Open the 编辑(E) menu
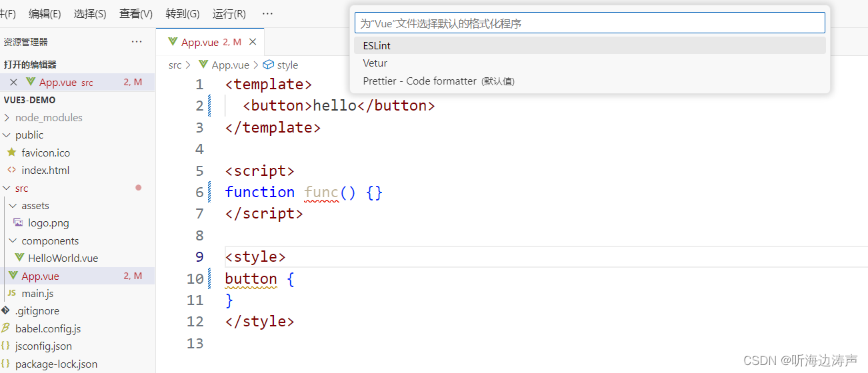The image size is (868, 373). click(45, 14)
